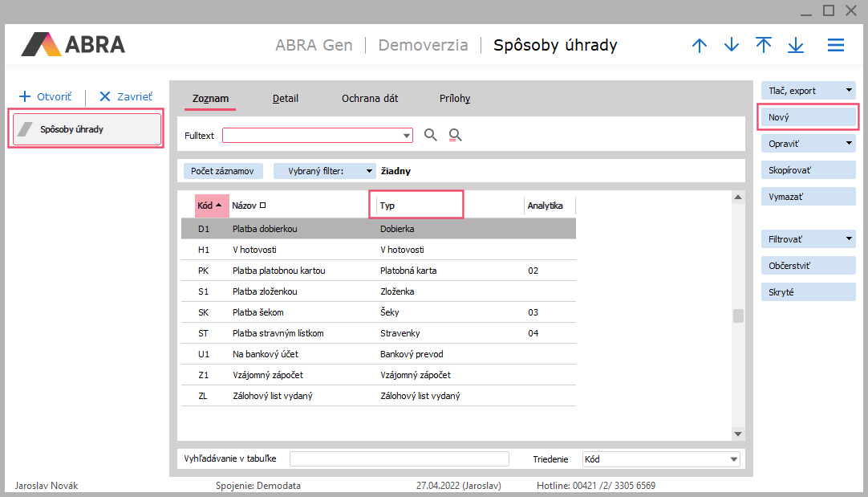Click the advanced search magnifier icon
868x497 pixels.
tap(455, 135)
